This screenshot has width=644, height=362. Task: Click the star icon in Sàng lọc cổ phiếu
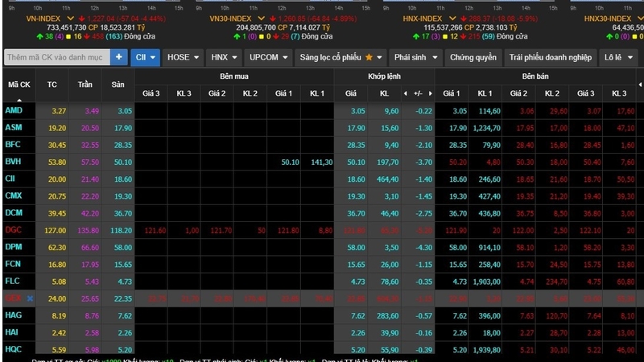coord(369,57)
